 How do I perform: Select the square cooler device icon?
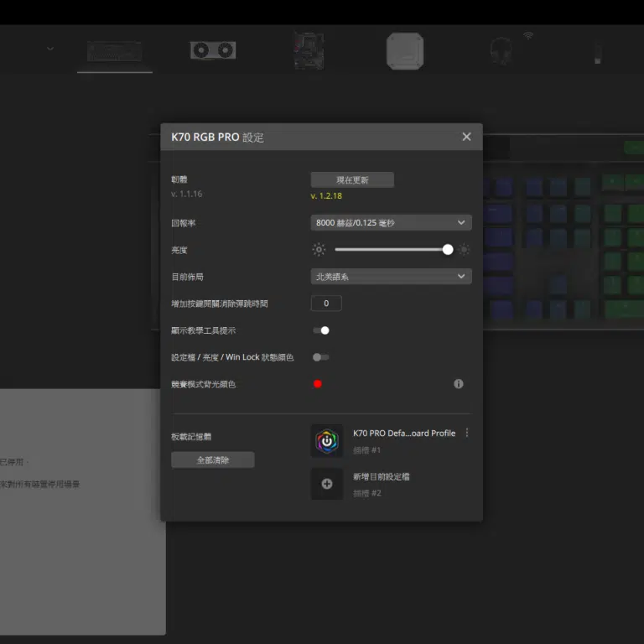coord(404,51)
